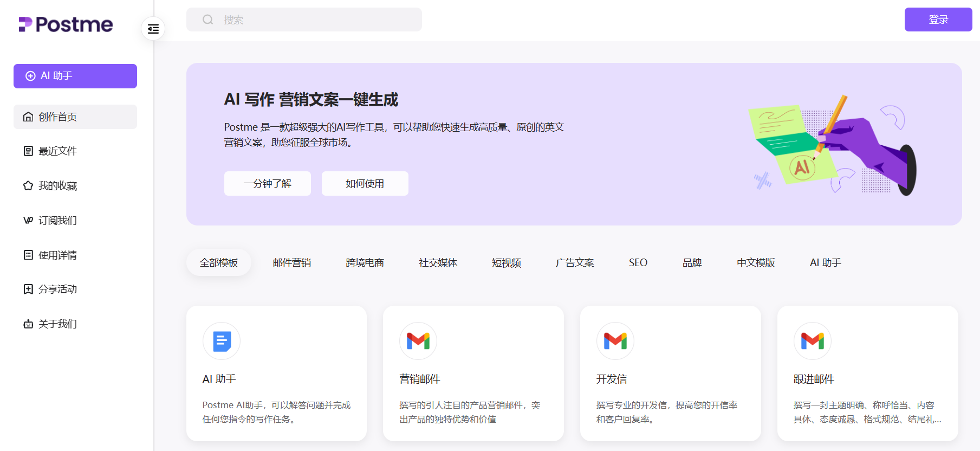Click the blue document icon on AI 助手 card
This screenshot has height=451, width=980.
(222, 341)
